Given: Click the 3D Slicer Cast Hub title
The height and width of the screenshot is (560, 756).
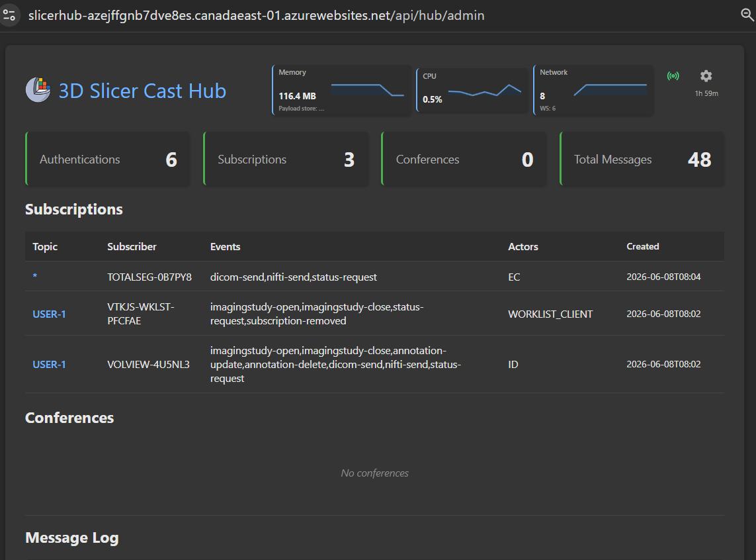Looking at the screenshot, I should coord(142,91).
